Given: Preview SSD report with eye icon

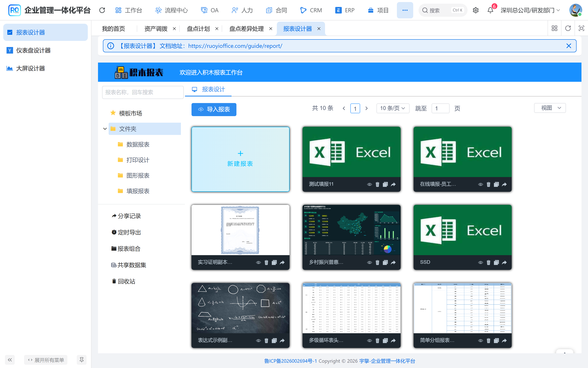Looking at the screenshot, I should [480, 262].
